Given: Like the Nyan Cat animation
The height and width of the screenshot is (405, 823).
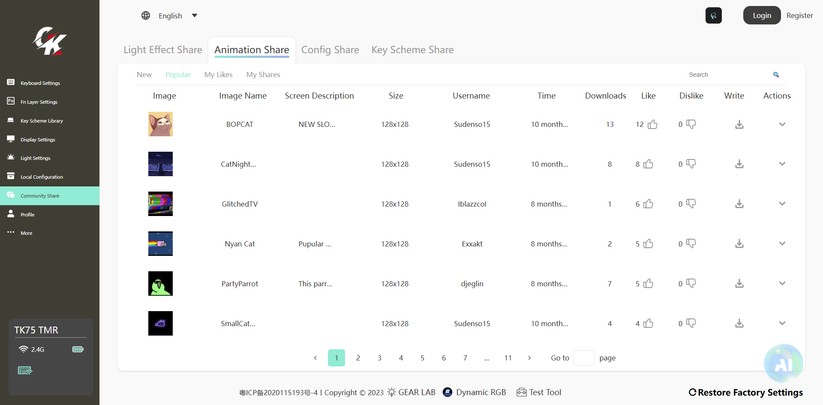Looking at the screenshot, I should (x=648, y=243).
